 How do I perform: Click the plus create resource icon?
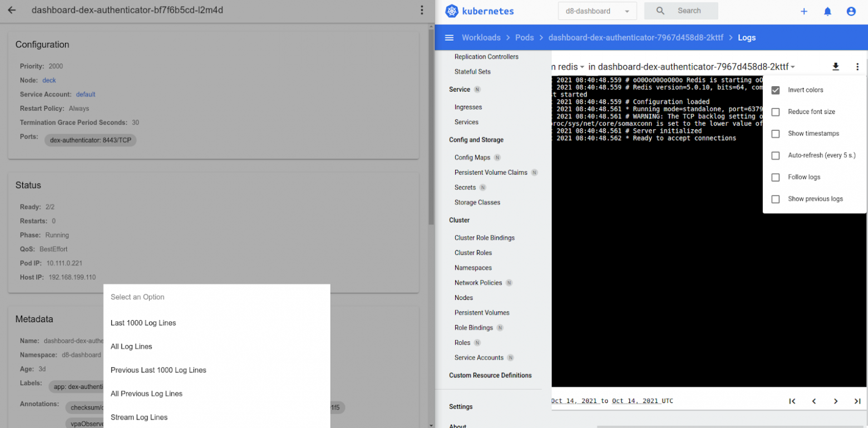tap(803, 11)
